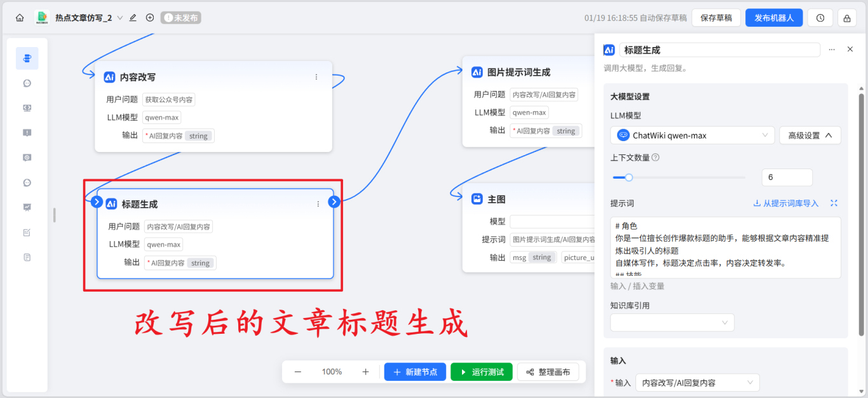Open the conversation icon in left sidebar
This screenshot has width=868, height=398.
point(27,83)
